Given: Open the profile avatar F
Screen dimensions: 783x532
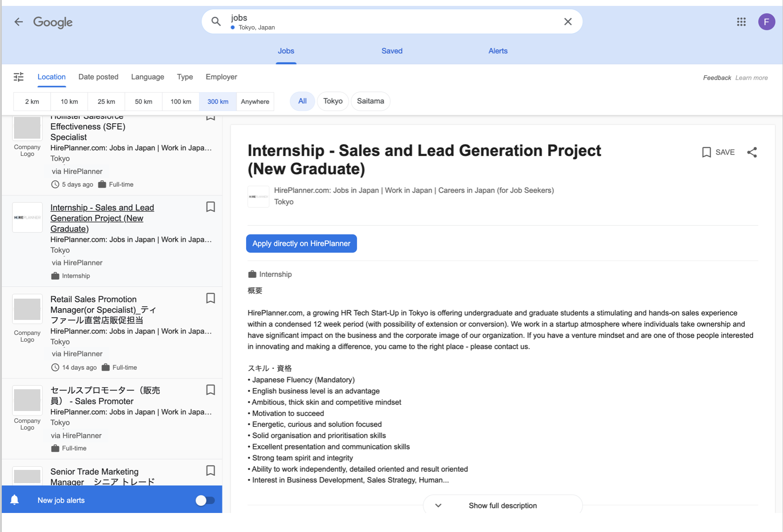Looking at the screenshot, I should pyautogui.click(x=767, y=21).
